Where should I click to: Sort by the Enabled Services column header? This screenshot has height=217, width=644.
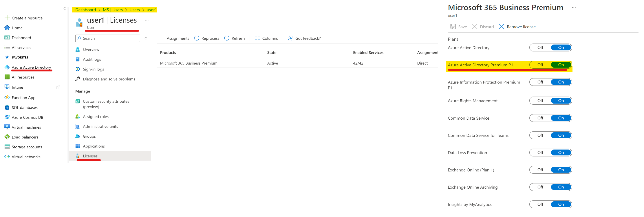tap(368, 53)
